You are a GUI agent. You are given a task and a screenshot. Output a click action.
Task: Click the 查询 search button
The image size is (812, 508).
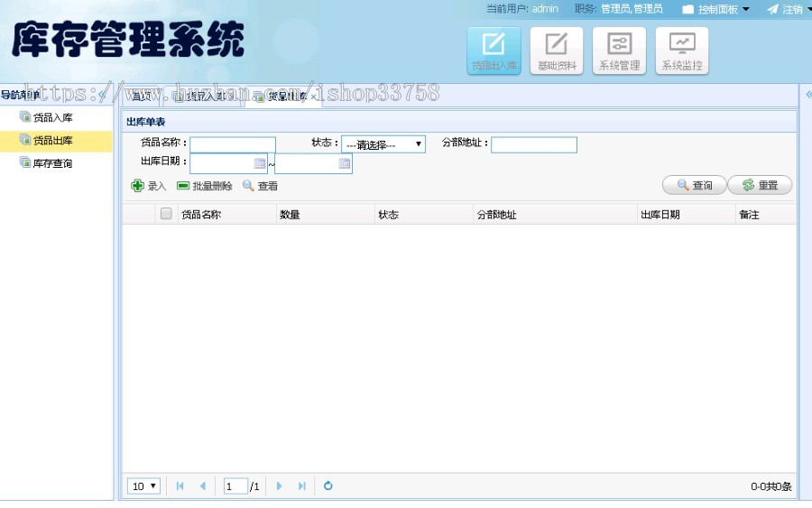(695, 185)
